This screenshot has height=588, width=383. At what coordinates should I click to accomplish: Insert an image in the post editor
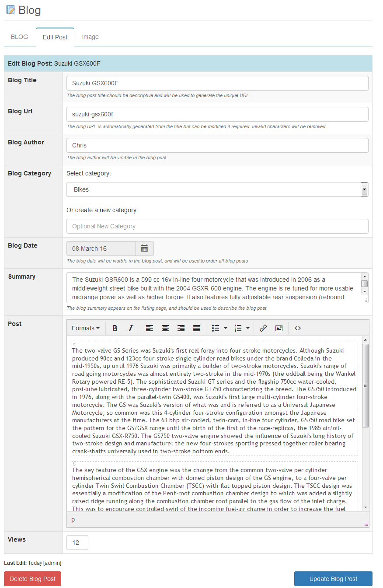click(279, 328)
